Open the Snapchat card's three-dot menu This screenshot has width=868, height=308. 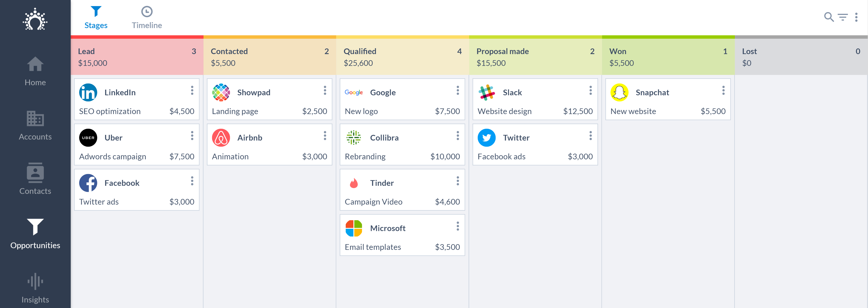pyautogui.click(x=723, y=91)
